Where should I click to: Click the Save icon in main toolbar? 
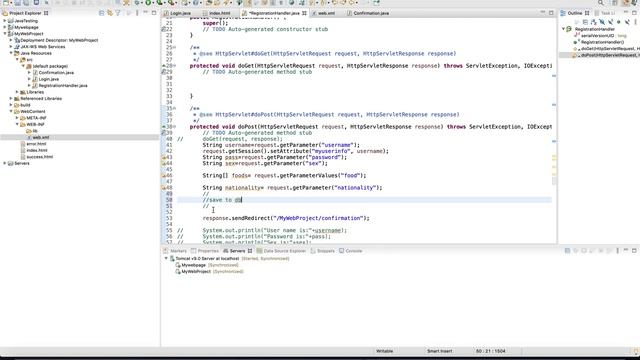pos(18,2)
